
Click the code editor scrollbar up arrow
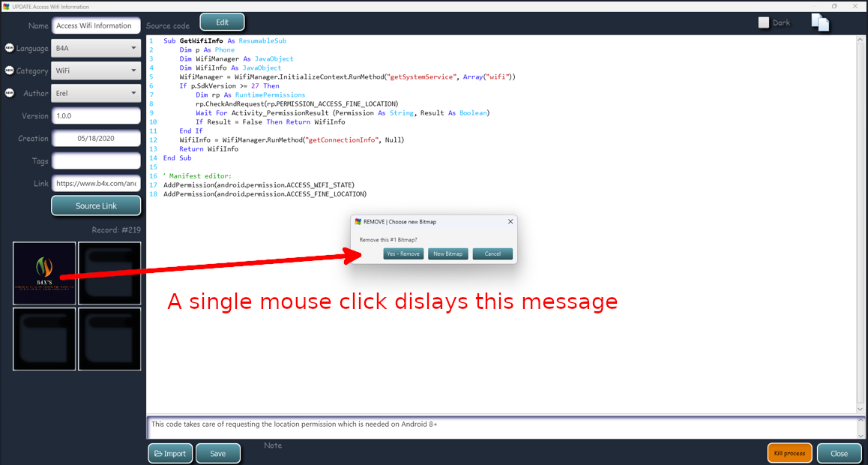(x=860, y=40)
